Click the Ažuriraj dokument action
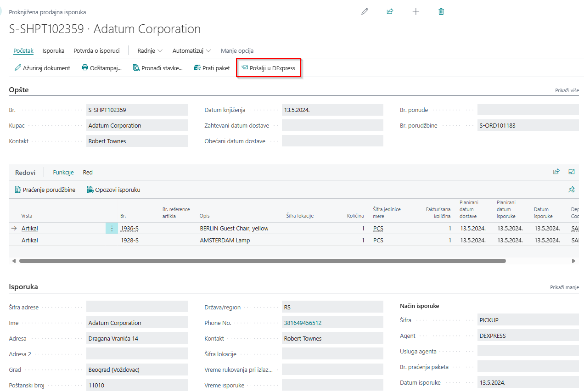This screenshot has height=392, width=584. [x=42, y=68]
